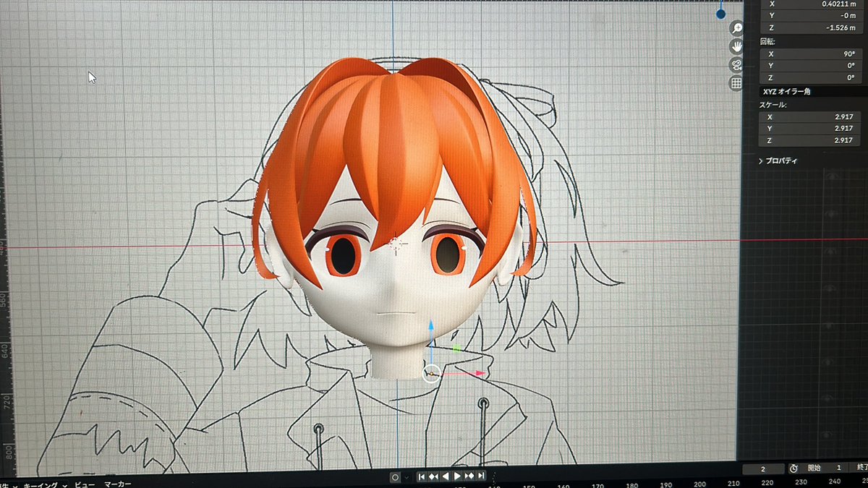
Task: Toggle the camera view icon
Action: (736, 64)
